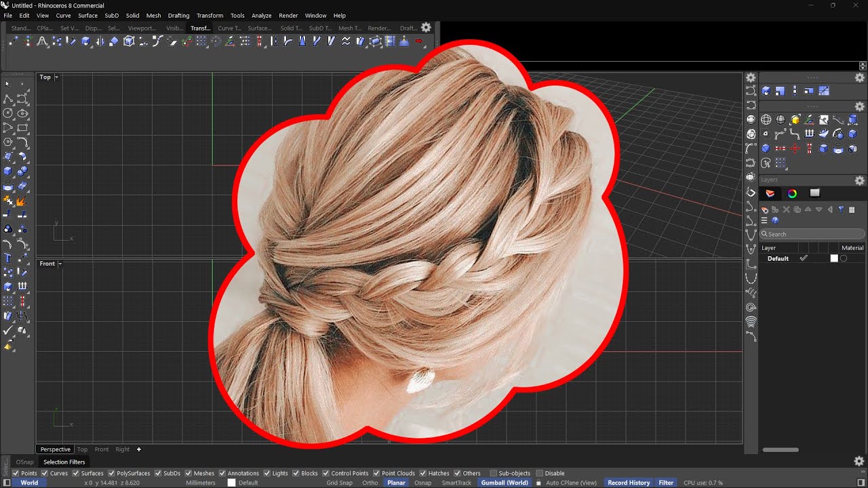Click the Filter button in status bar
Viewport: 868px width, 488px height.
click(x=666, y=483)
